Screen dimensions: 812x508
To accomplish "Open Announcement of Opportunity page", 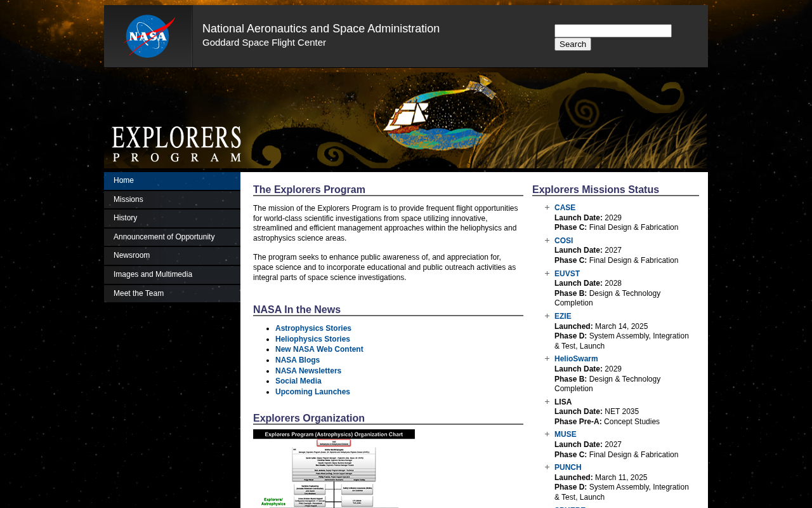I will coord(172,237).
